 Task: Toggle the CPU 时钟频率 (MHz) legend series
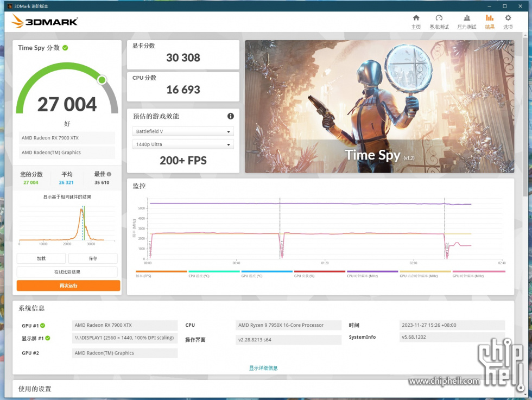(372, 274)
